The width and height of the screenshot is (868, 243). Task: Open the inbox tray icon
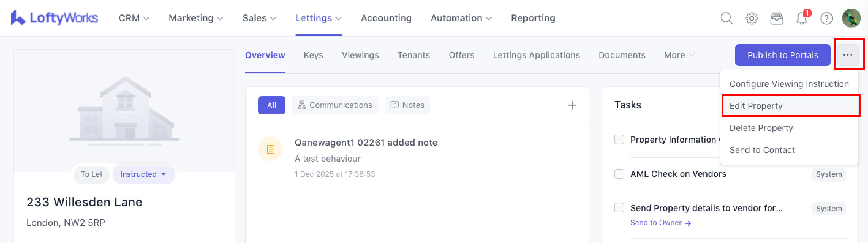point(776,18)
